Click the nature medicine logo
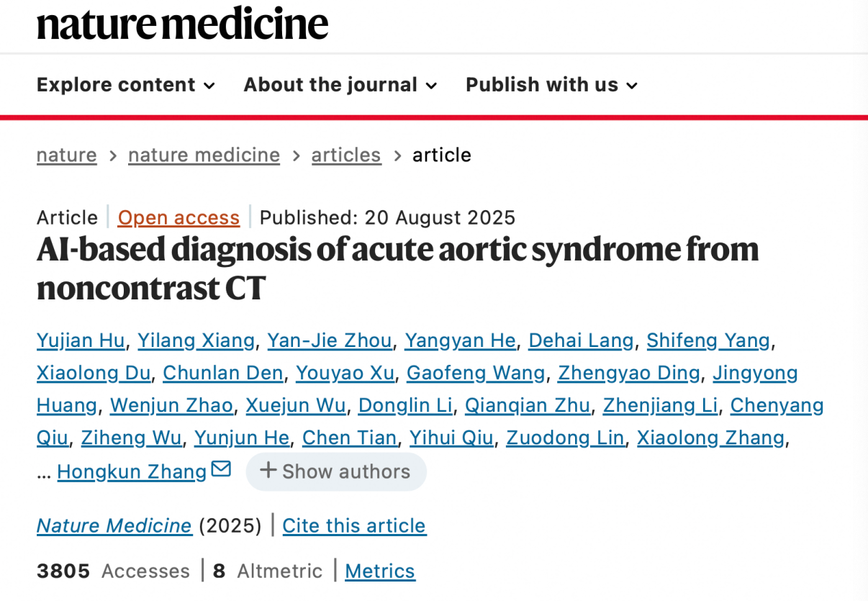Screen dimensions: 868x601 pyautogui.click(x=183, y=24)
